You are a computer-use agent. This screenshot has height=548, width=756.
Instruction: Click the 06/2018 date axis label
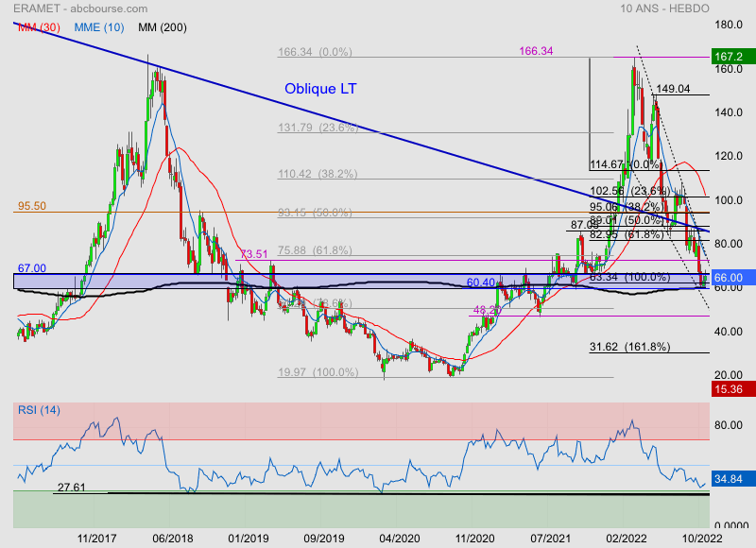(173, 539)
